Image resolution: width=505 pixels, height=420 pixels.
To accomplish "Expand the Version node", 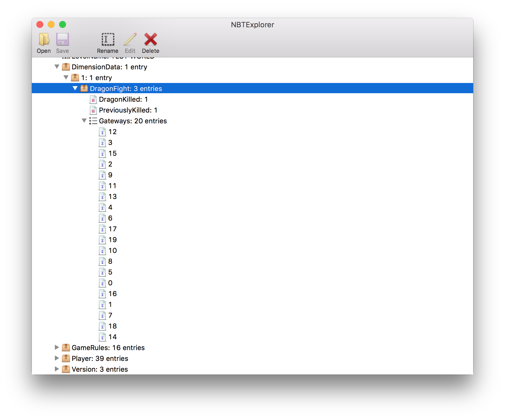I will tap(57, 369).
